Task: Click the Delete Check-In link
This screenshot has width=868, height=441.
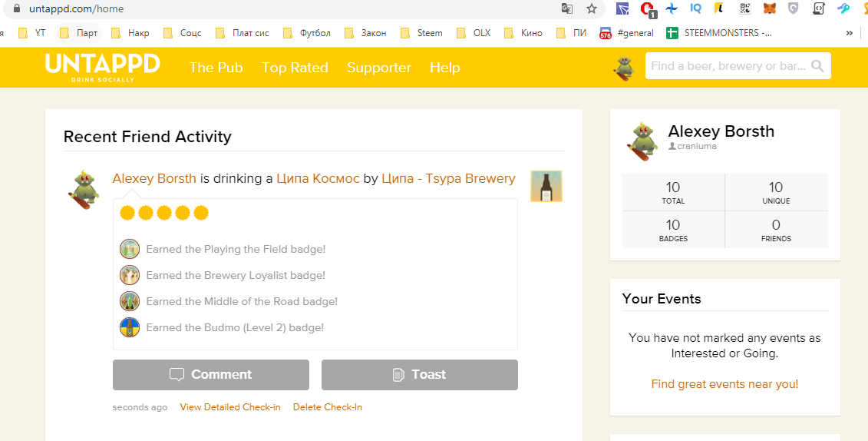Action: point(327,407)
